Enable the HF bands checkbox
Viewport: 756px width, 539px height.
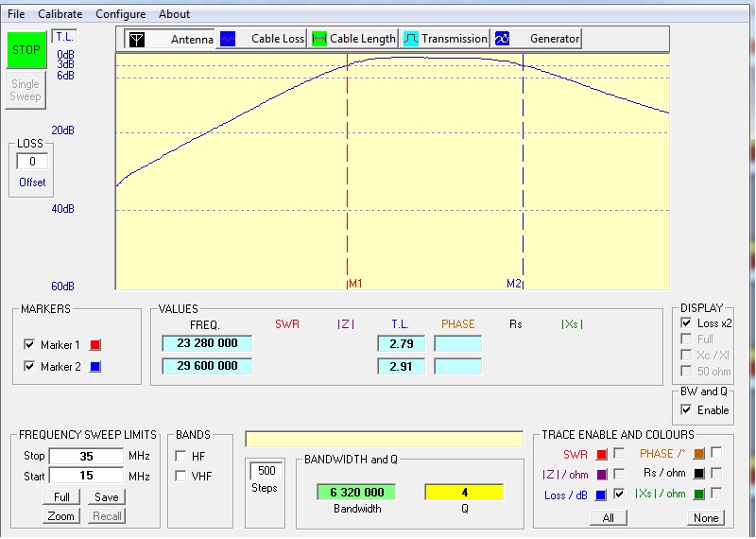click(180, 457)
